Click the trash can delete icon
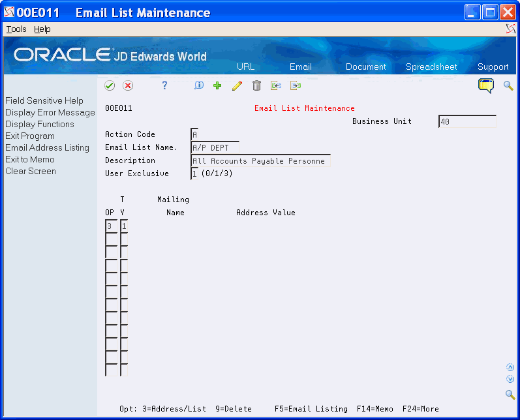 pyautogui.click(x=256, y=85)
